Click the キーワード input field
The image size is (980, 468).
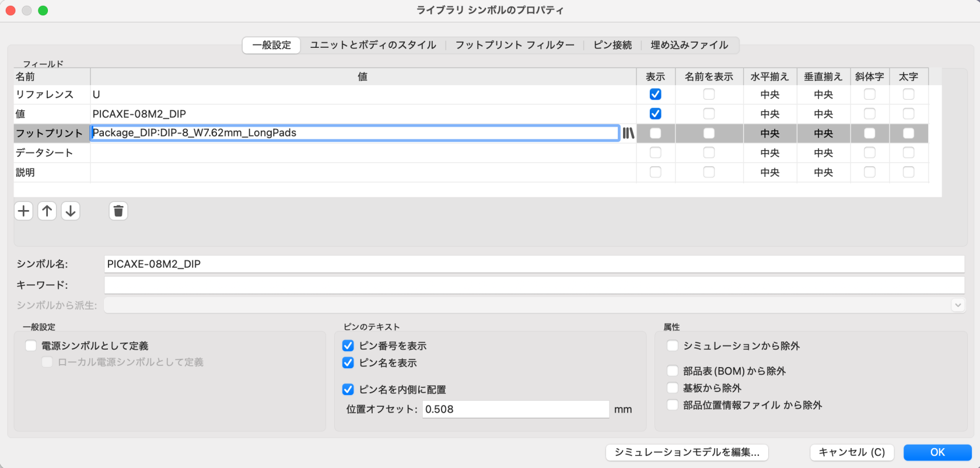tap(534, 285)
